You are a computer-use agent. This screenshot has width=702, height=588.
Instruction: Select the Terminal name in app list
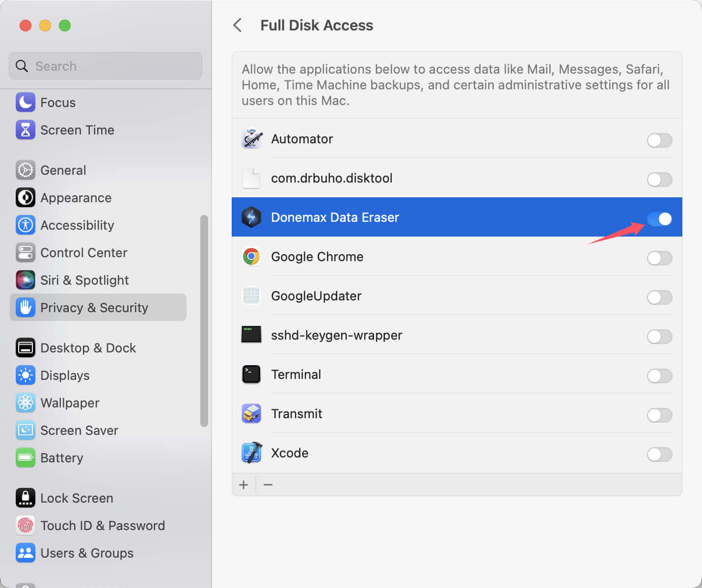(x=296, y=374)
